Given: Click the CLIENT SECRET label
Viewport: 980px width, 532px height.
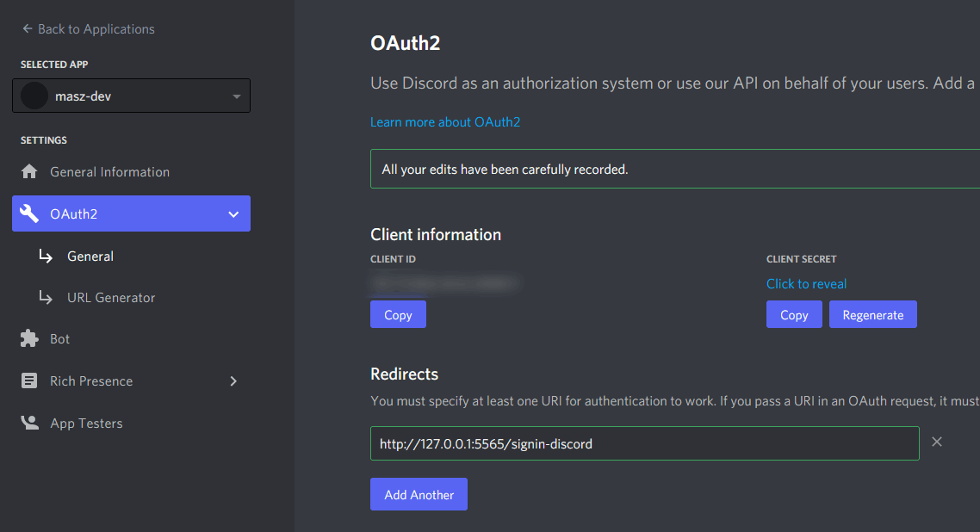Looking at the screenshot, I should (801, 259).
